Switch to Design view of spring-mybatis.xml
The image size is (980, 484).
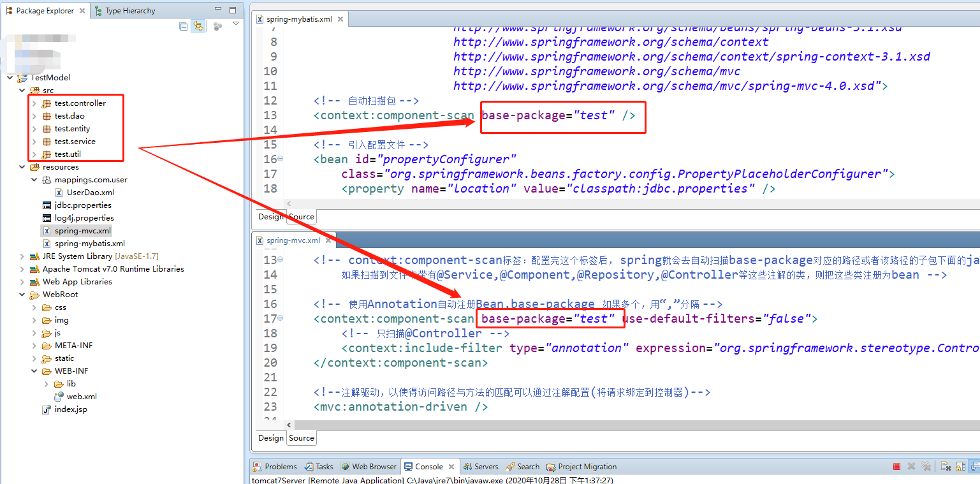coord(270,216)
